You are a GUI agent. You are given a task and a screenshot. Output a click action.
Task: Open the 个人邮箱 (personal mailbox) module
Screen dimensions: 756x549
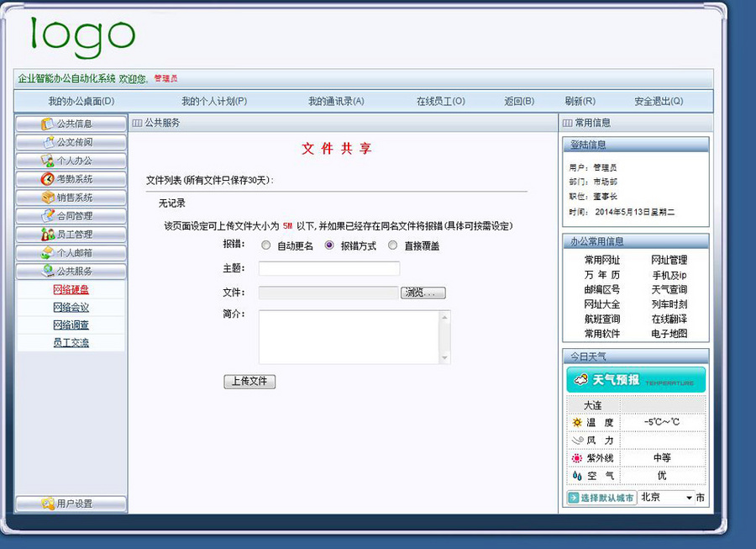point(71,253)
